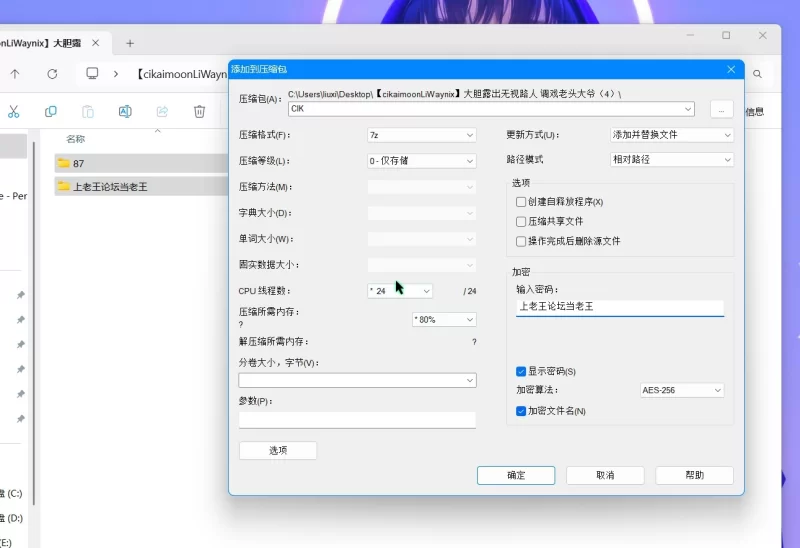Select the 上老王论坛当老王 folder
The image size is (800, 548).
click(141, 187)
